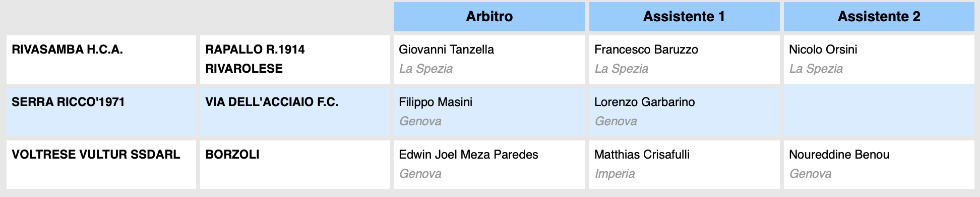Select the RIVASAMBA H.C.A. team cell
Screen dimensions: 980x197
click(101, 60)
